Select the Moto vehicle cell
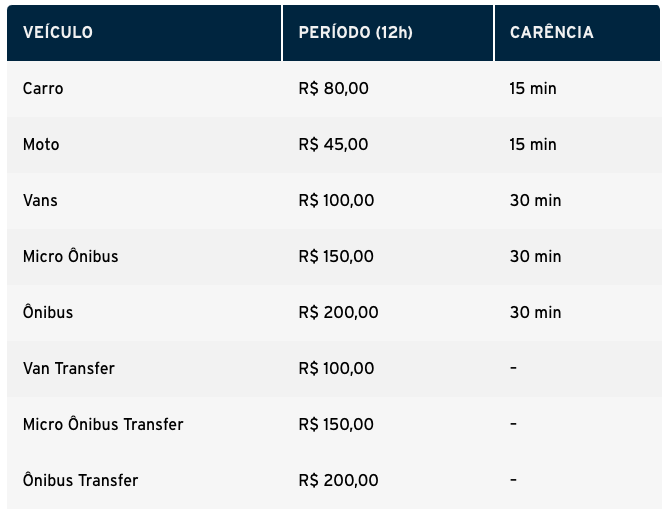This screenshot has width=664, height=512. pos(41,144)
